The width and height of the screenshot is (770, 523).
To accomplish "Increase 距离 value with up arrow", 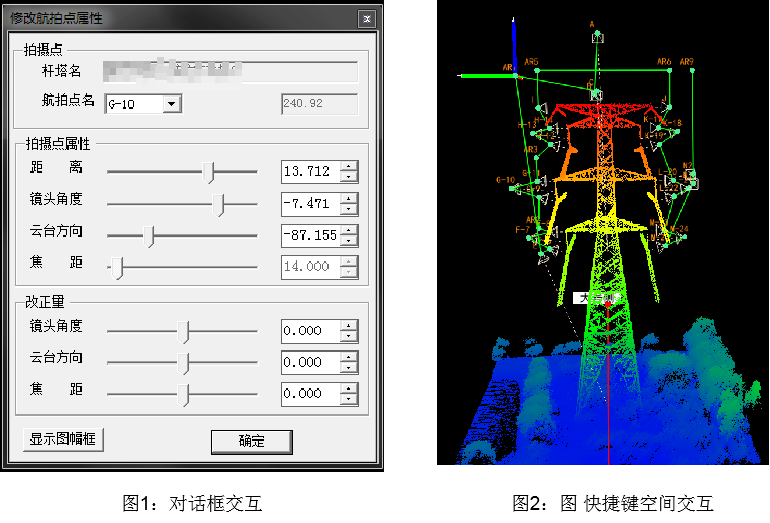I will pyautogui.click(x=348, y=167).
